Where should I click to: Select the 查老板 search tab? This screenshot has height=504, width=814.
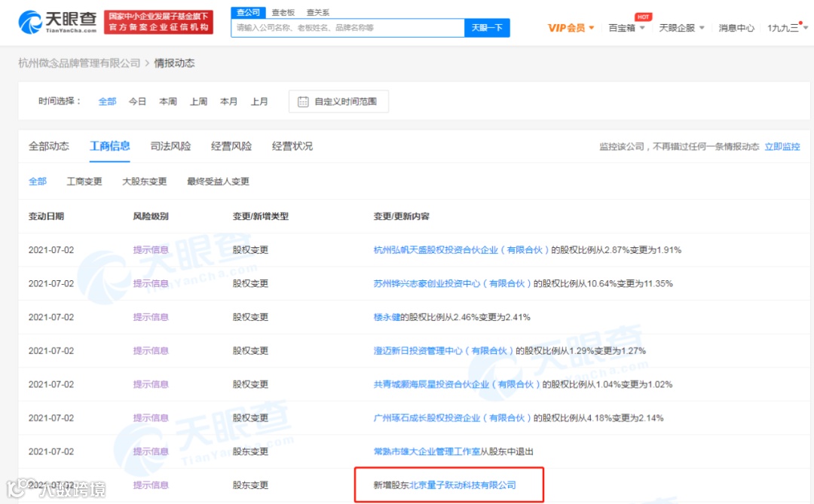(x=283, y=13)
